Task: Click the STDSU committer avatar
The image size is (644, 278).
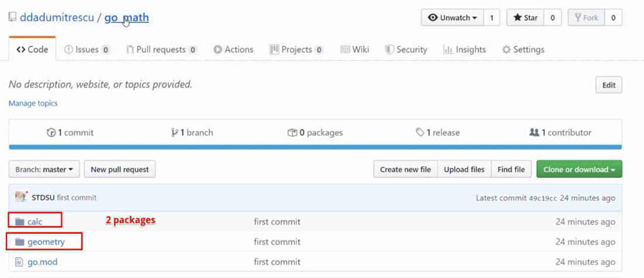Action: click(21, 197)
